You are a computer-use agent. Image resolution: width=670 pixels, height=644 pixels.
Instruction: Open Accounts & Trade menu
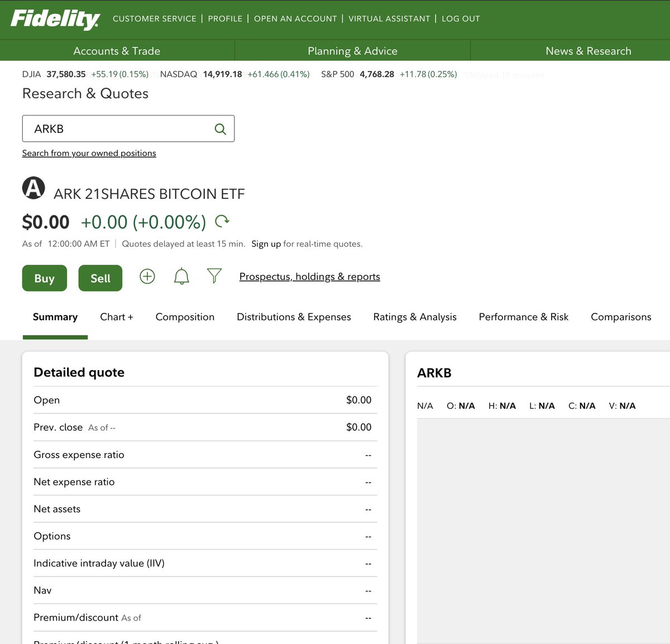tap(117, 51)
